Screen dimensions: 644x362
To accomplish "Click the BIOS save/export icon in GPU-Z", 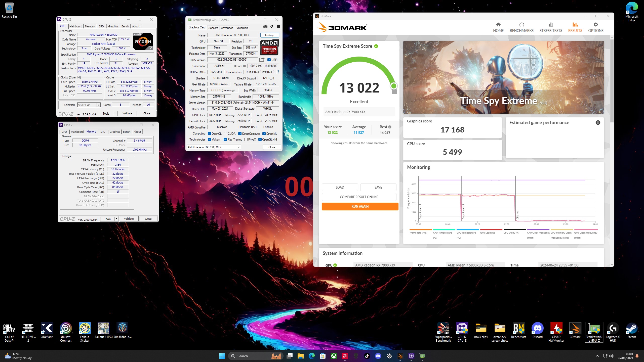I will [x=262, y=60].
